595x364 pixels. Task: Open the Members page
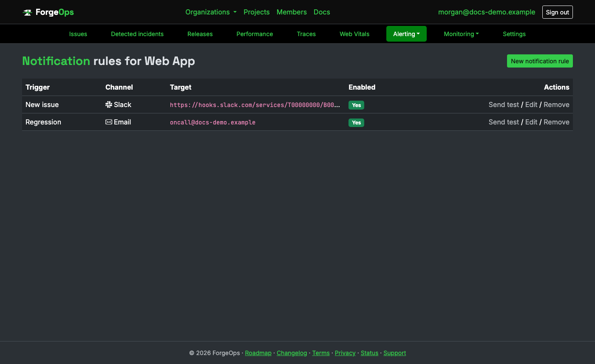292,12
